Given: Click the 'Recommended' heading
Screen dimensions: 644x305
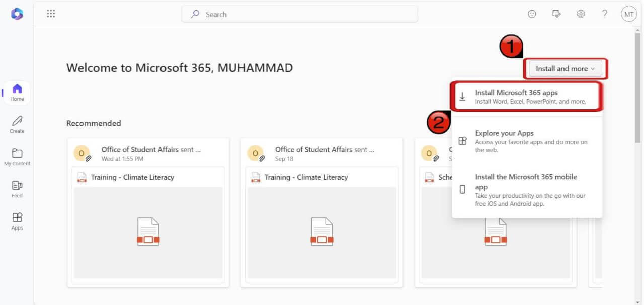Looking at the screenshot, I should (x=94, y=123).
